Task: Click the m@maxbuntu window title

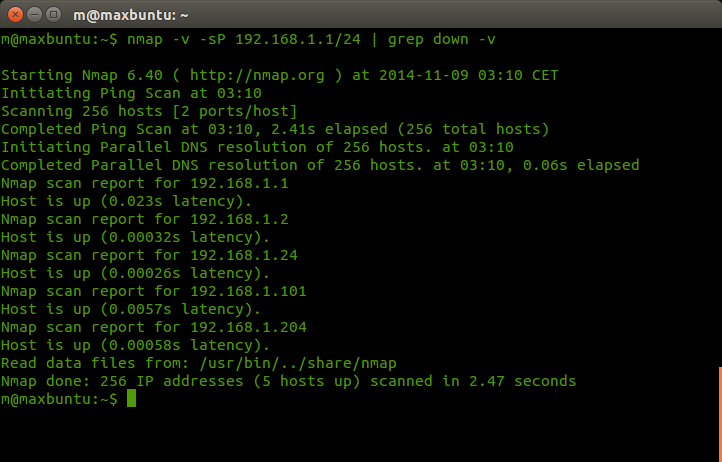Action: click(x=131, y=15)
